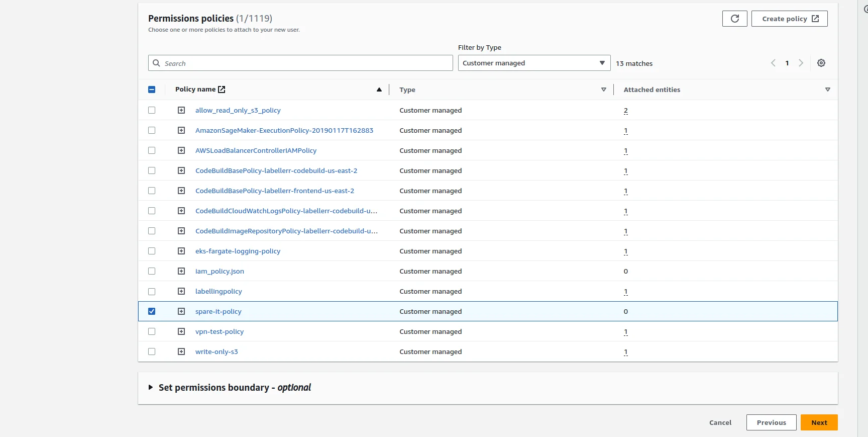Open the vpn-test-policy link
Screen dimensions: 868x437
(x=219, y=331)
